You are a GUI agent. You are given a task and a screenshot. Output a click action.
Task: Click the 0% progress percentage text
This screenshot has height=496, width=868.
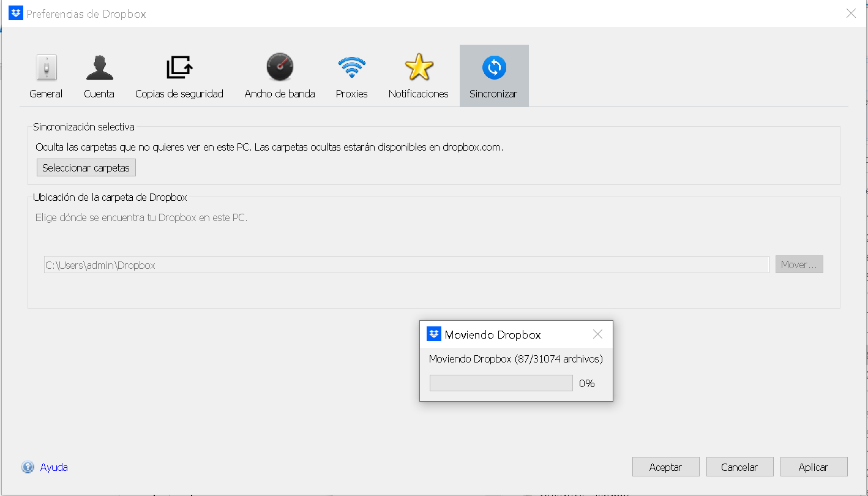coord(587,383)
